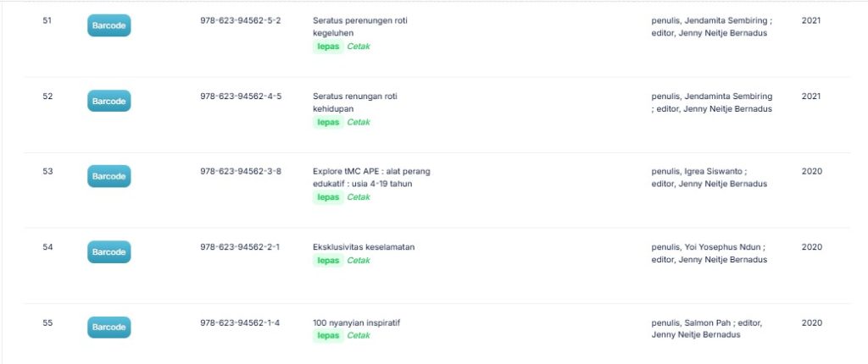The height and width of the screenshot is (364, 868).
Task: Click the 'Cetak' label in row 52
Action: [359, 122]
